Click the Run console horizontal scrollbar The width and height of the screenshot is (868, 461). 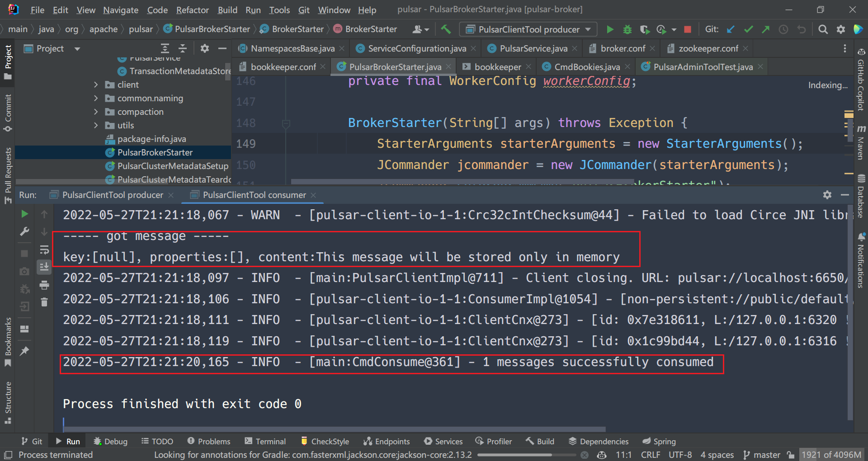click(335, 429)
